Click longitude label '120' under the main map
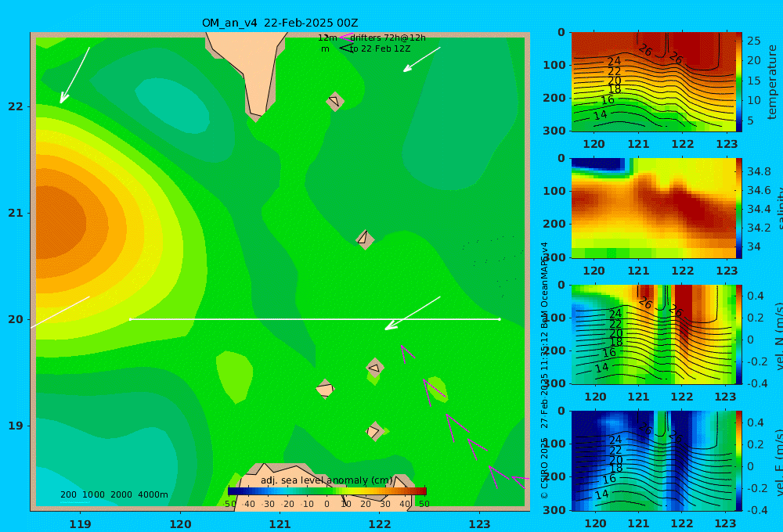Viewport: 783px width, 532px height. click(180, 524)
